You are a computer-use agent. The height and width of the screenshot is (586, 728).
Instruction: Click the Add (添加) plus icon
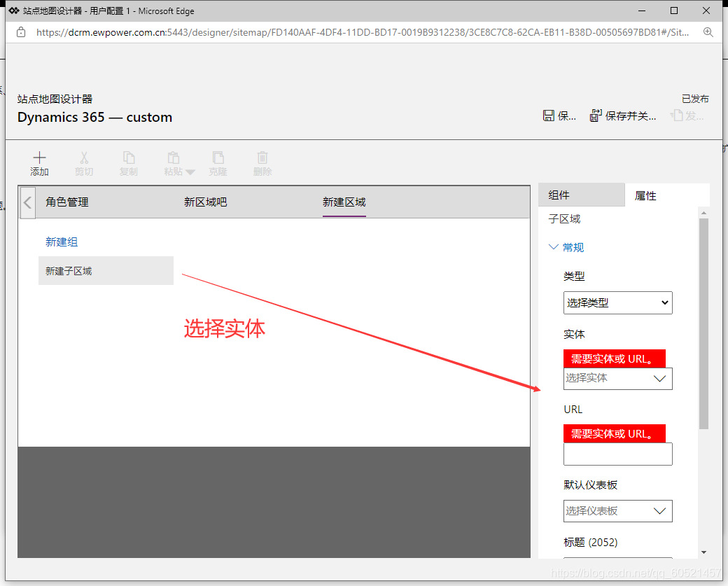tap(39, 158)
